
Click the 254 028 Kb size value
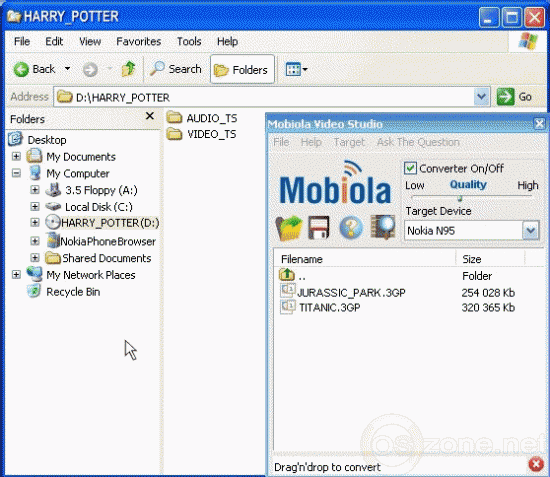488,293
